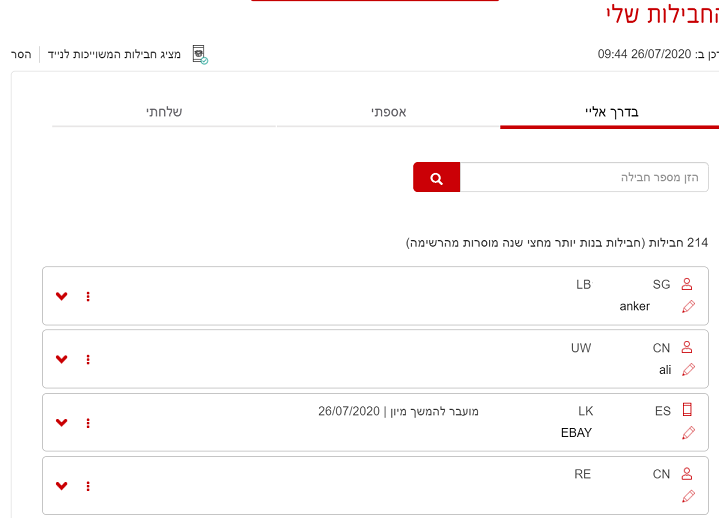Switch to the אספתי tab

pos(388,111)
